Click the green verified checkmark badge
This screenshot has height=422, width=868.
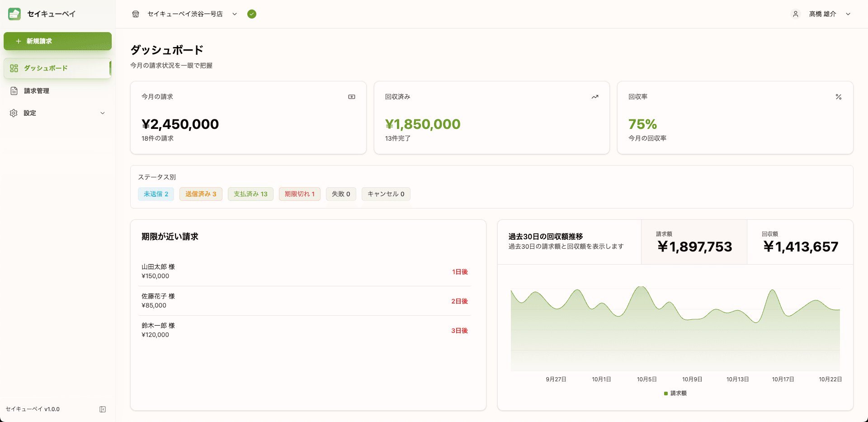[252, 14]
